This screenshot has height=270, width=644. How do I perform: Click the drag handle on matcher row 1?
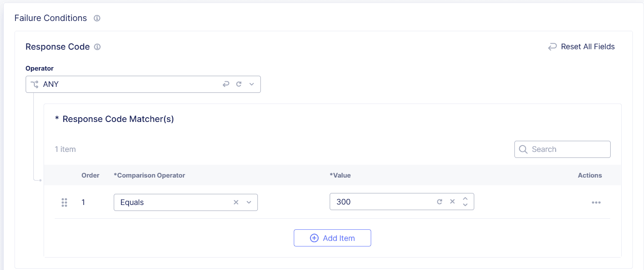point(64,202)
